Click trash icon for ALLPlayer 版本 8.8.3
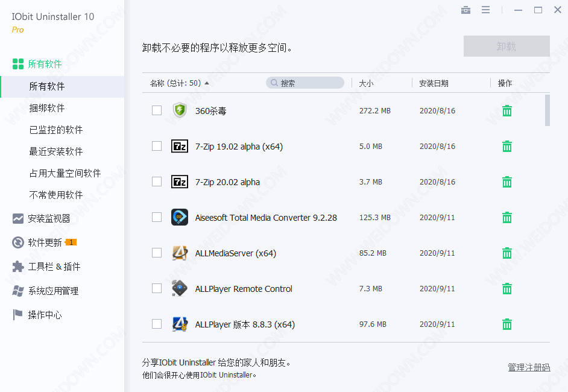Image resolution: width=568 pixels, height=392 pixels. tap(506, 324)
